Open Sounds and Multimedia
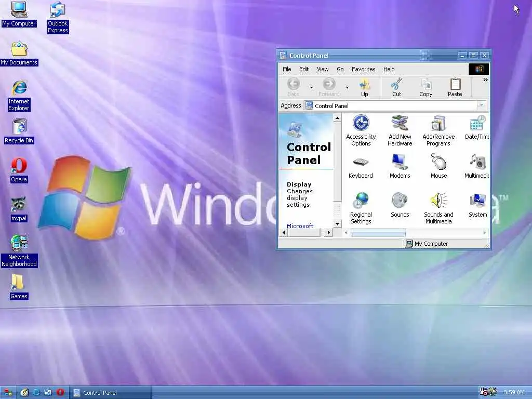The image size is (532, 399). tap(438, 208)
